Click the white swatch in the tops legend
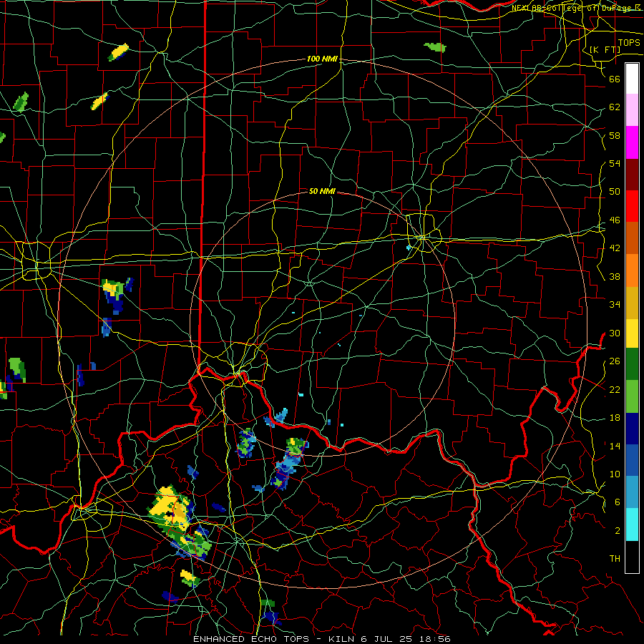This screenshot has width=644, height=644. 632,79
